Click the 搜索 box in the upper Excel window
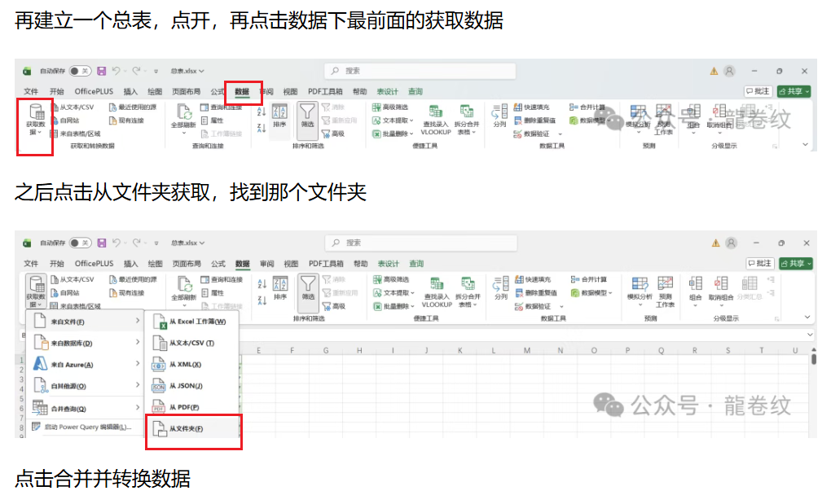 tap(420, 71)
